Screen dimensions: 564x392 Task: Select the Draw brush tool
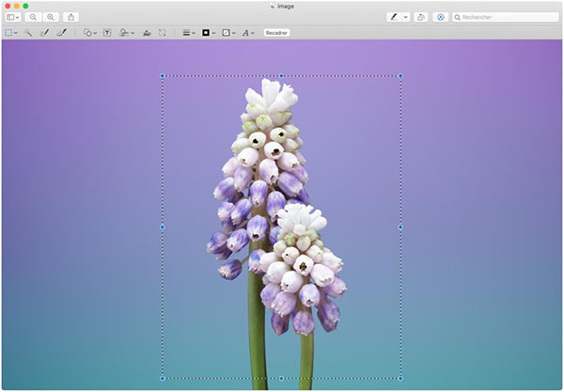[61, 33]
